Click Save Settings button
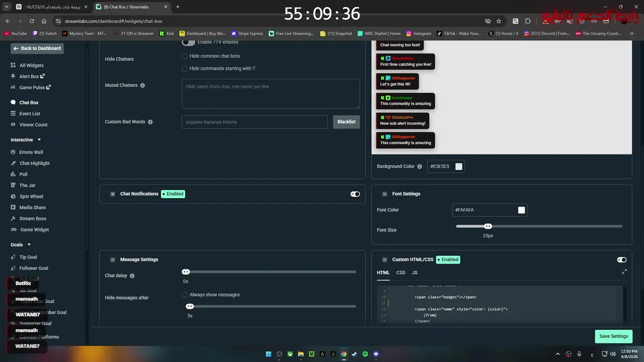The image size is (644, 362). coord(613,336)
